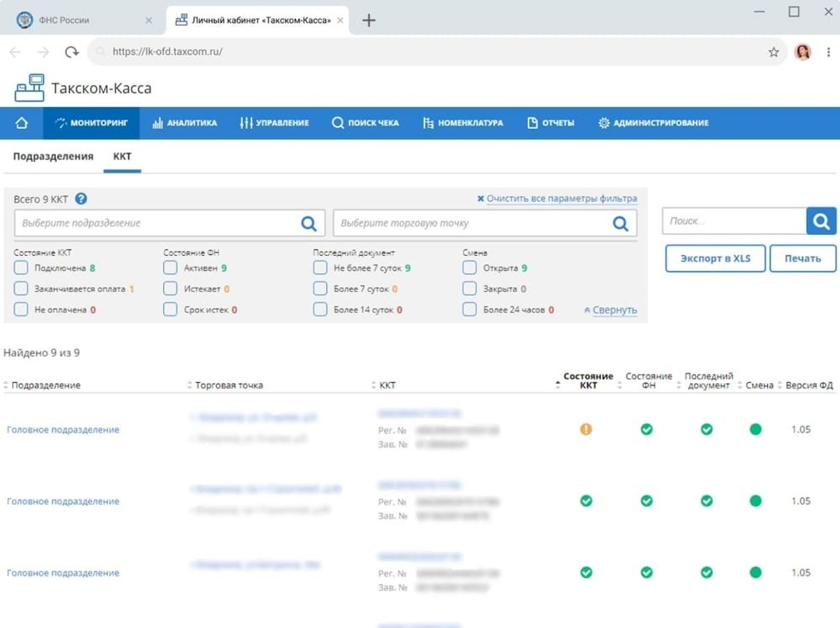840x628 pixels.
Task: Click first row's Последний документ green check icon
Action: pos(707,429)
